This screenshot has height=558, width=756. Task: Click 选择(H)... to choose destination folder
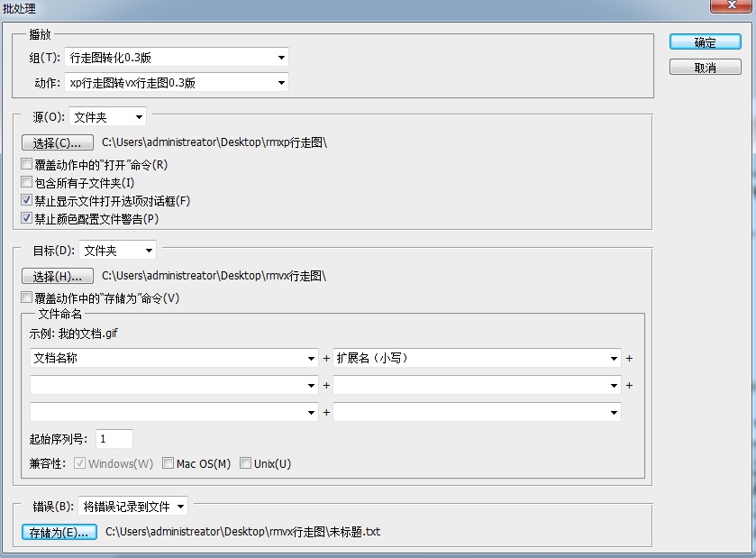pos(58,277)
